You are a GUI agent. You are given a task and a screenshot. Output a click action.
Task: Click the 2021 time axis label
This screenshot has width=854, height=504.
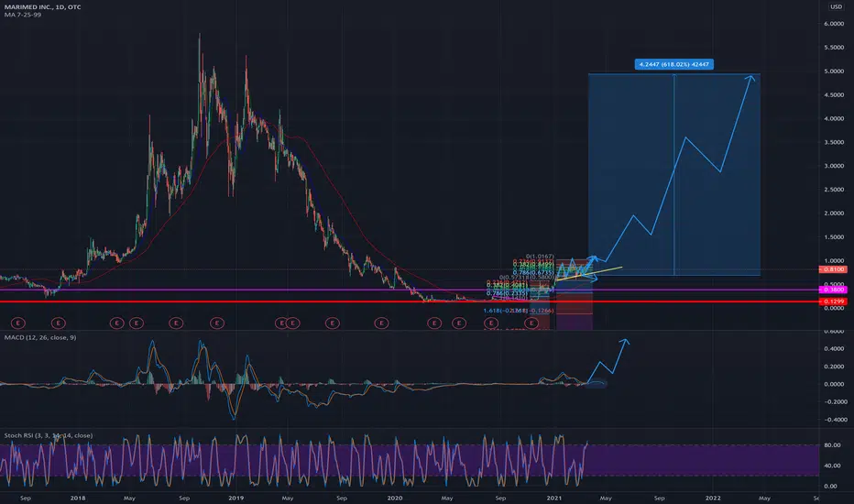553,498
